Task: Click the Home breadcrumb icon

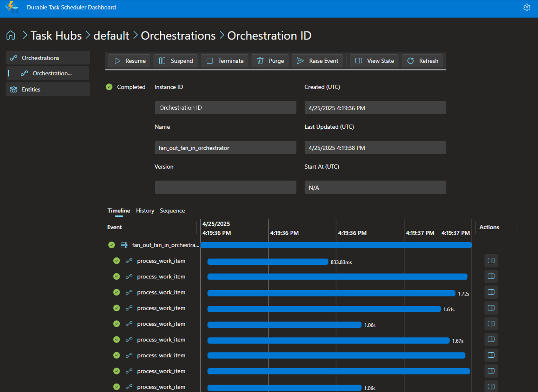Action: point(11,35)
